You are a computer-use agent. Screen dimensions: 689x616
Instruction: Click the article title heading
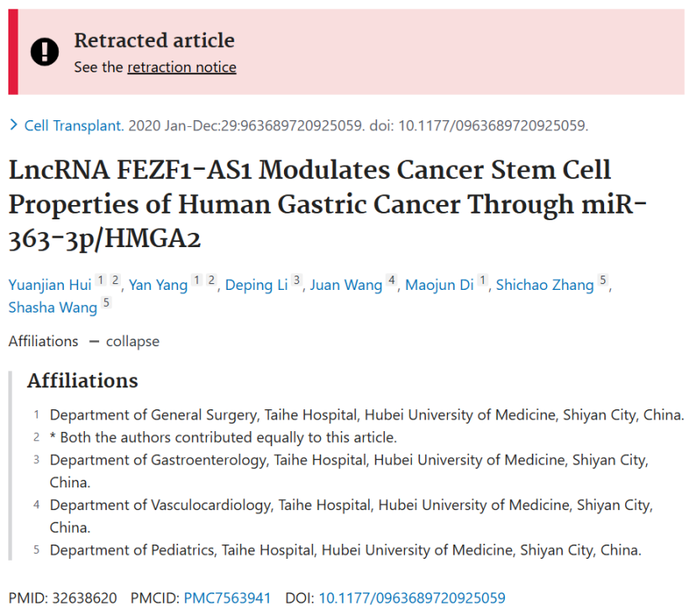[328, 204]
